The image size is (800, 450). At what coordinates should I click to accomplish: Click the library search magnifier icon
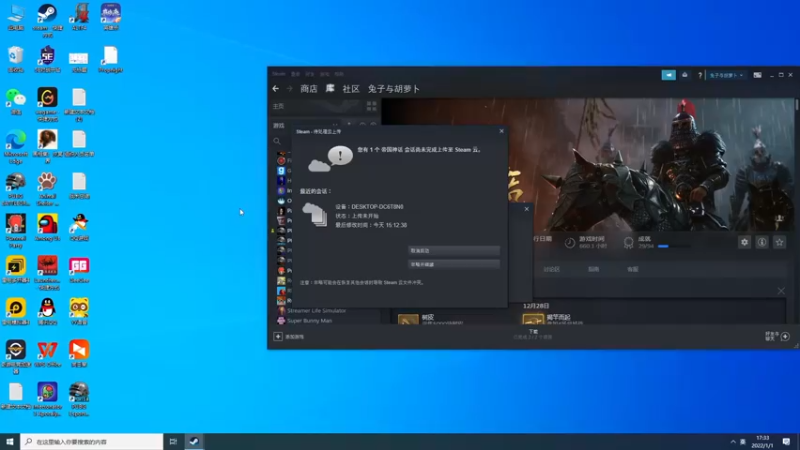[277, 141]
